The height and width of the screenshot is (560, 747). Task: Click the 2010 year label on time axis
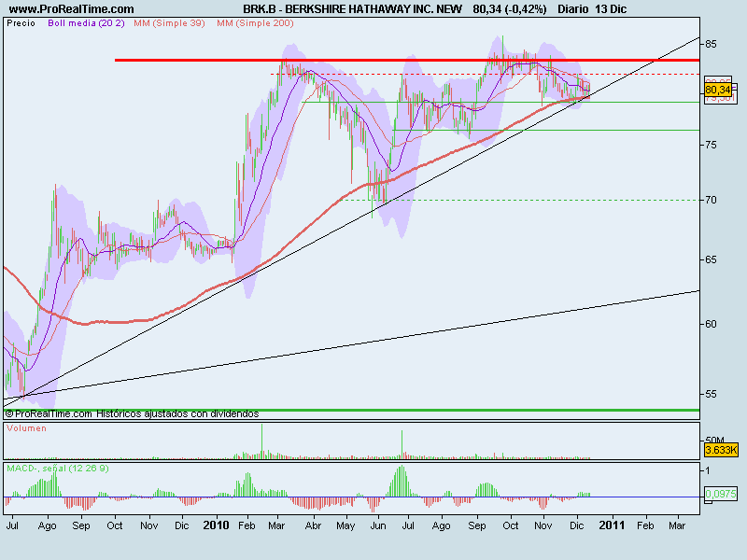tap(216, 525)
